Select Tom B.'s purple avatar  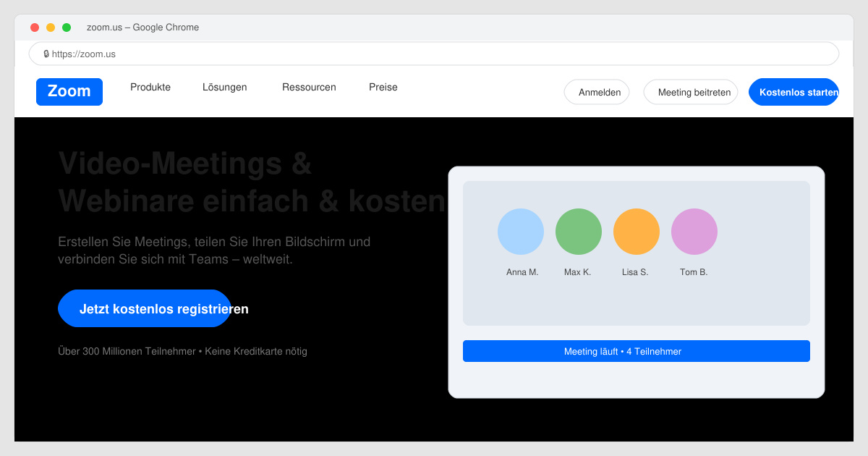click(694, 232)
